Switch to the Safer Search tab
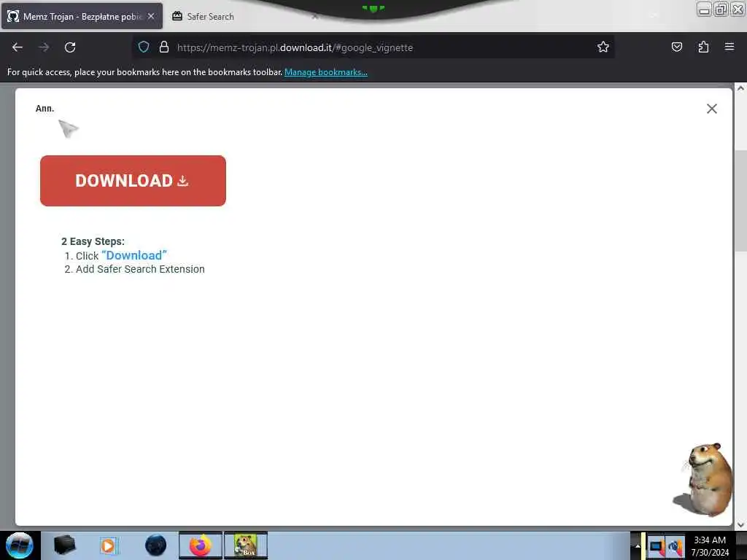The image size is (747, 560). tap(210, 17)
